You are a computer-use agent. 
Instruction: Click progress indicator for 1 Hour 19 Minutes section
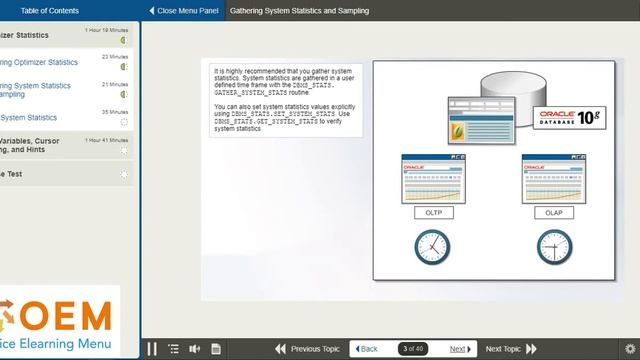click(124, 40)
